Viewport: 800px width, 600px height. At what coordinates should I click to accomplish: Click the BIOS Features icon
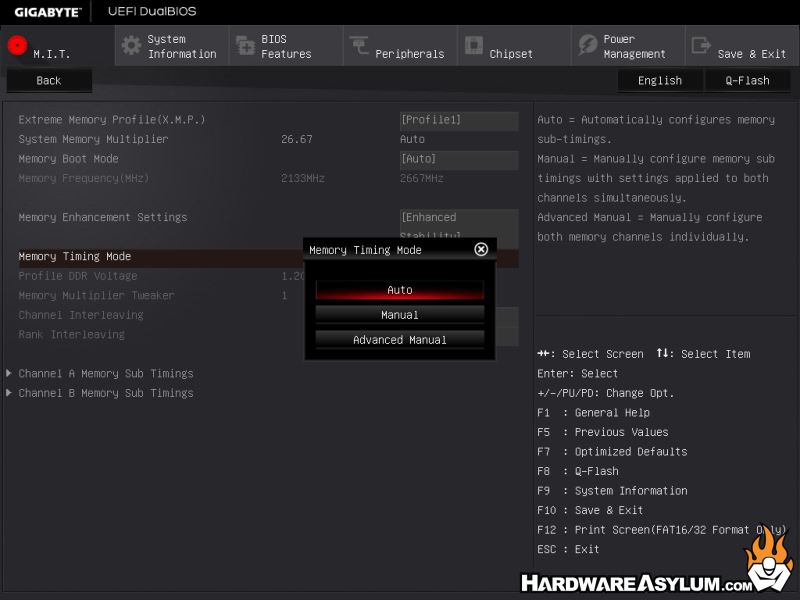(x=245, y=46)
